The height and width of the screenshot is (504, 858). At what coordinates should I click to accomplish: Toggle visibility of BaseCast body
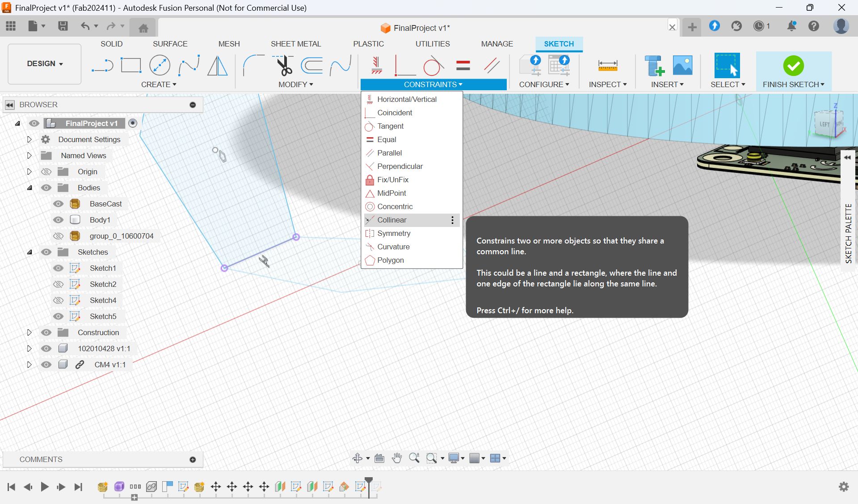[58, 204]
